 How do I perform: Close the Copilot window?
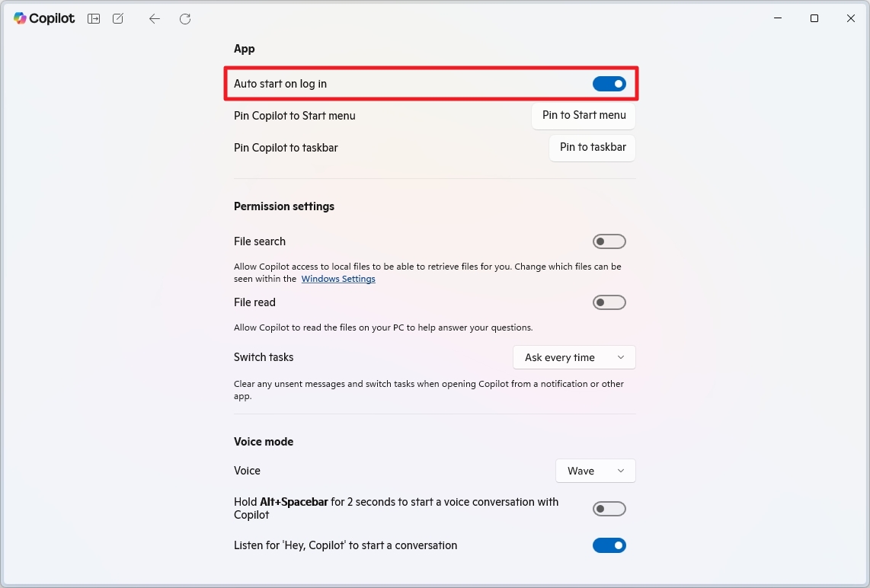click(851, 18)
